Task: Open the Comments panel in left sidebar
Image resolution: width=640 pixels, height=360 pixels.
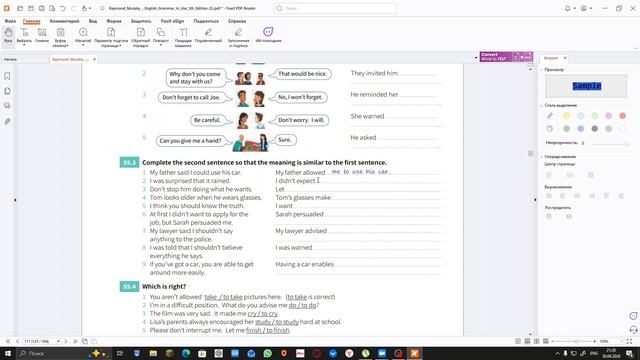Action: tap(7, 106)
